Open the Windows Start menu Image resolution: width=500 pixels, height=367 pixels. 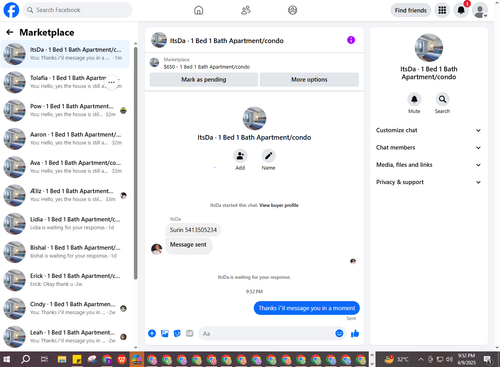[x=7, y=359]
